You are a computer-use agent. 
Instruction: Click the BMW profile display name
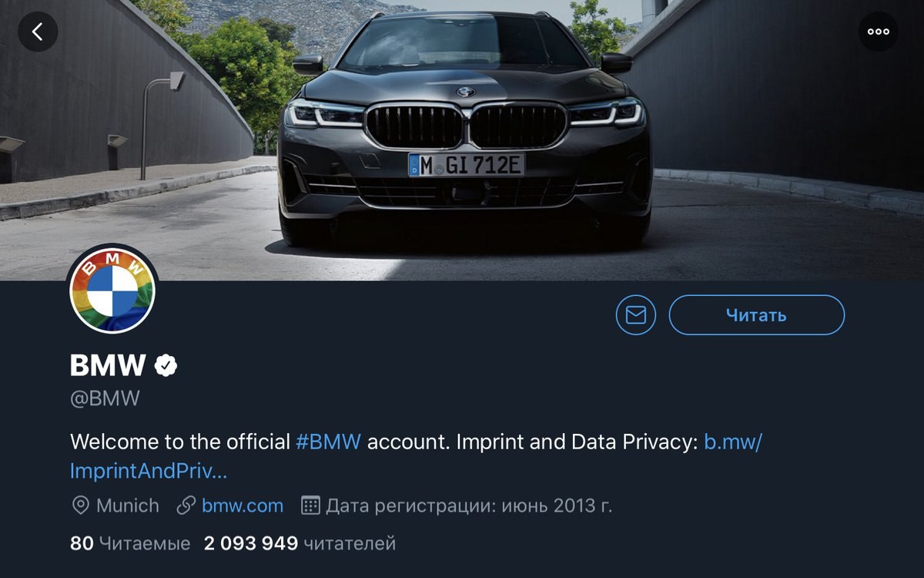(108, 365)
